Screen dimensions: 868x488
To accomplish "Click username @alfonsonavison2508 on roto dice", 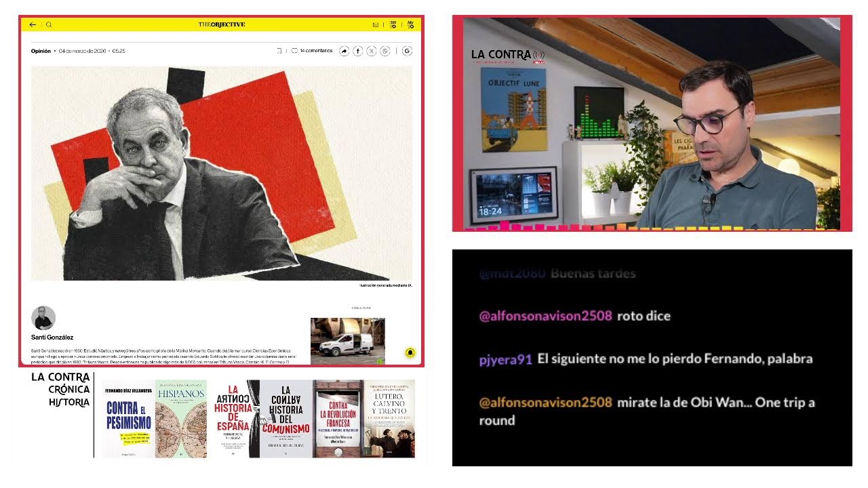I will coord(545,316).
